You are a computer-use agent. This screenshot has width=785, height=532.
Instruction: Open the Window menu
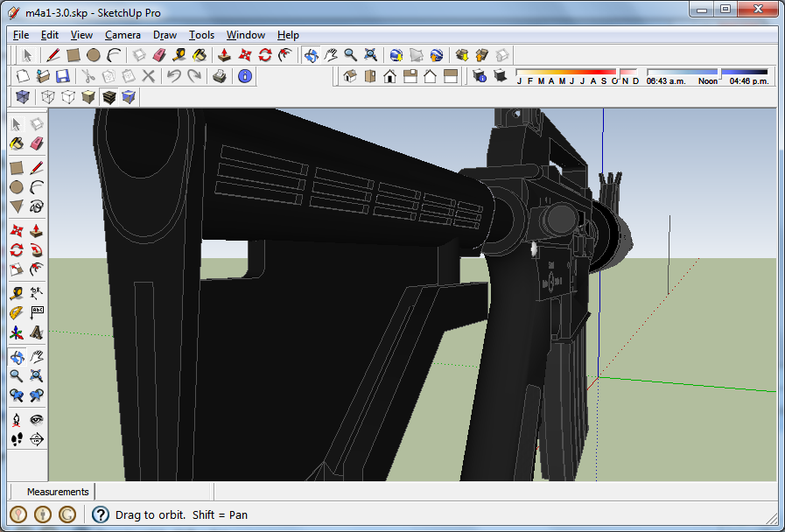coord(246,35)
